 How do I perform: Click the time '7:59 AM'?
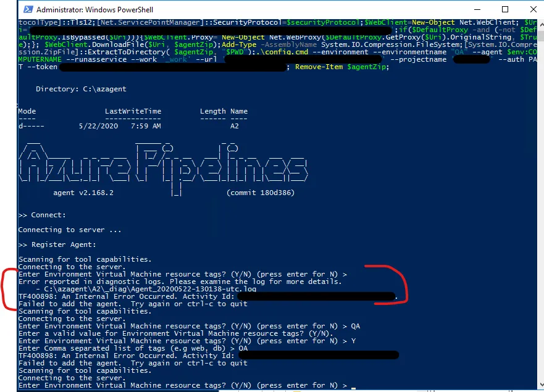146,126
